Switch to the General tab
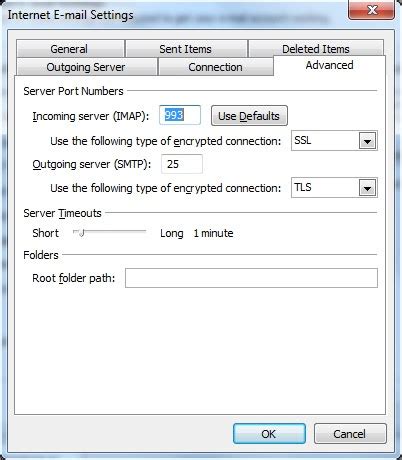 (70, 49)
